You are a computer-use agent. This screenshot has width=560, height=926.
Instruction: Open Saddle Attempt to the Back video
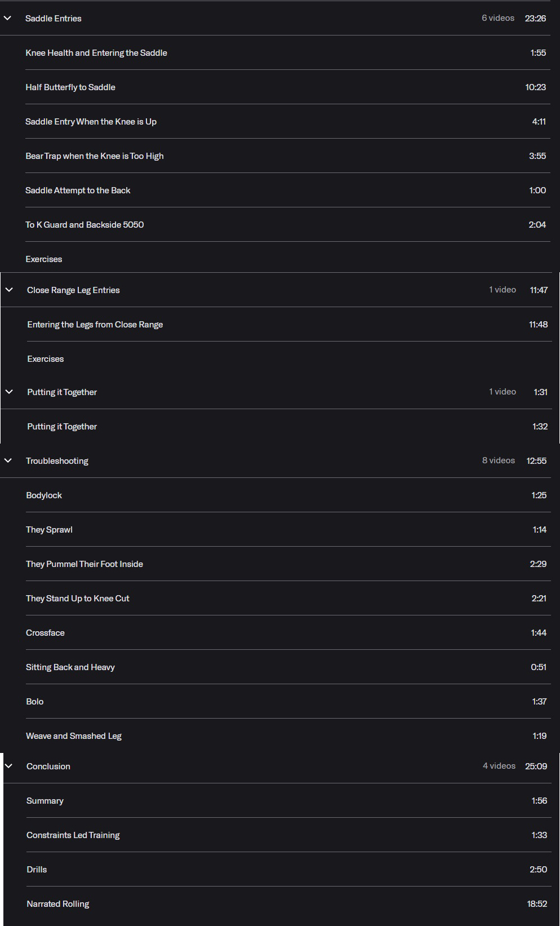pyautogui.click(x=288, y=190)
